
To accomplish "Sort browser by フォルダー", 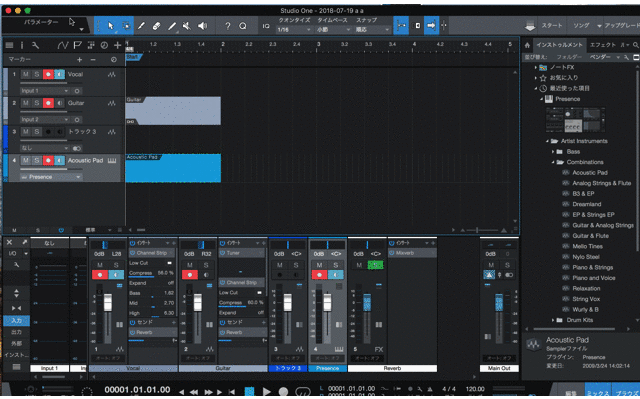I will (569, 57).
